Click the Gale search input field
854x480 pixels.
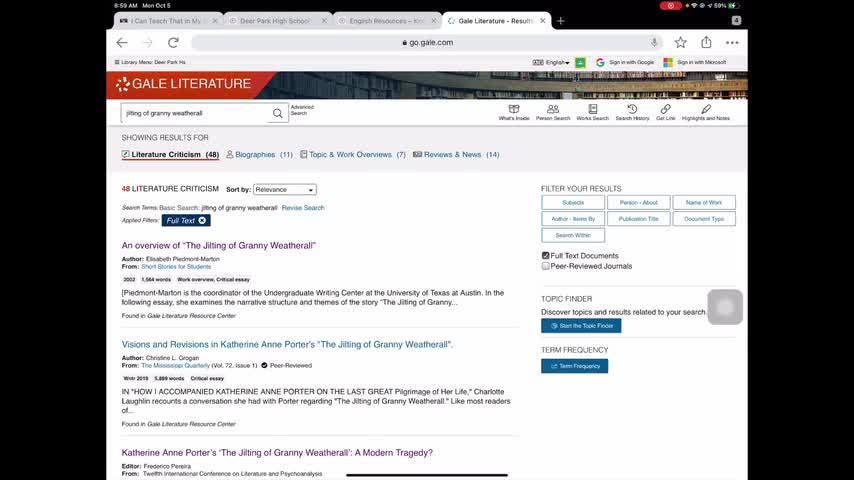195,113
